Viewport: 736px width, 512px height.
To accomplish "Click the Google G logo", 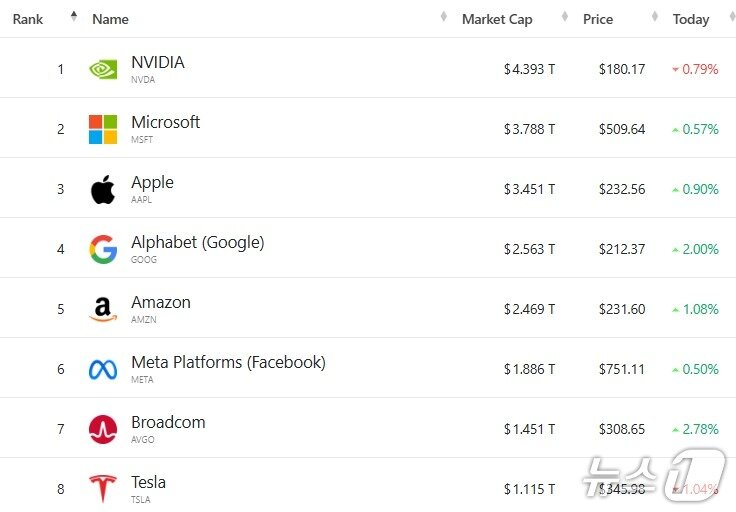I will pos(103,249).
